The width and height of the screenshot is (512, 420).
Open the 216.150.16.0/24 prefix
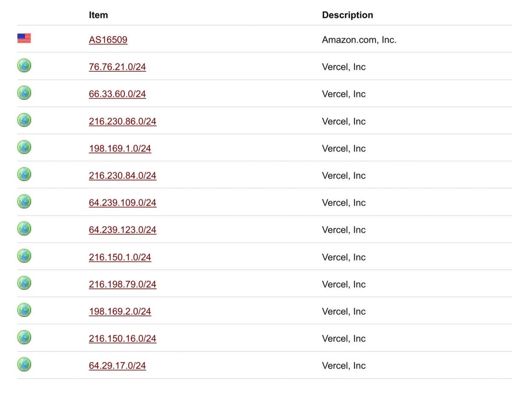pos(122,338)
